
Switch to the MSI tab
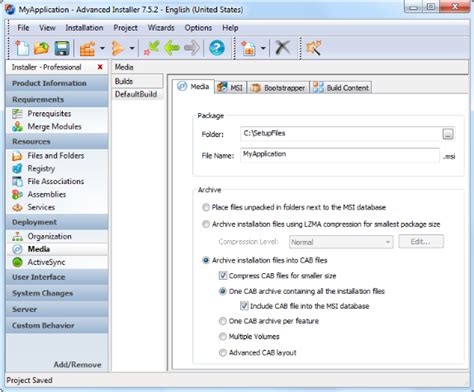pos(230,88)
